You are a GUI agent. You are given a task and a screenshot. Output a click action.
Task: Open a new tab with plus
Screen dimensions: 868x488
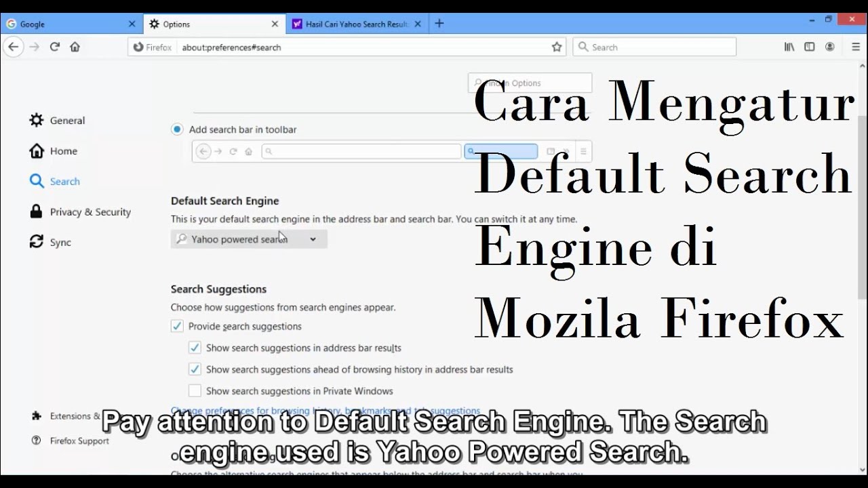pyautogui.click(x=439, y=24)
